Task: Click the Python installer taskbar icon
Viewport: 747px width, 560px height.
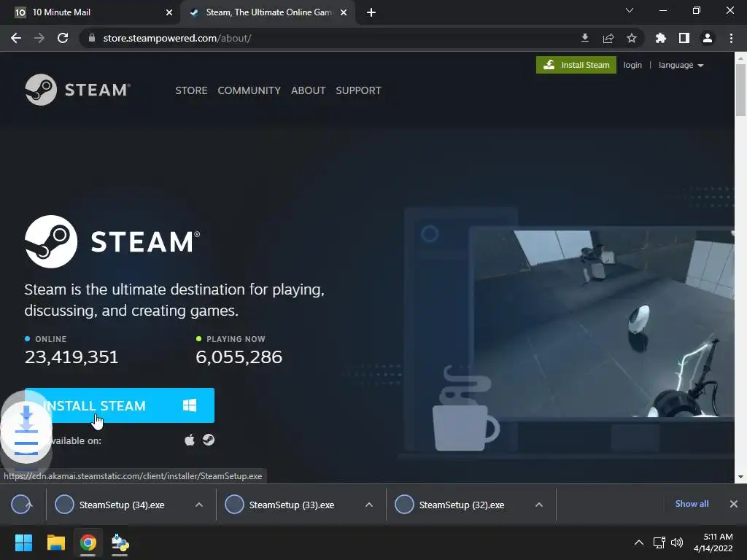Action: pyautogui.click(x=120, y=542)
